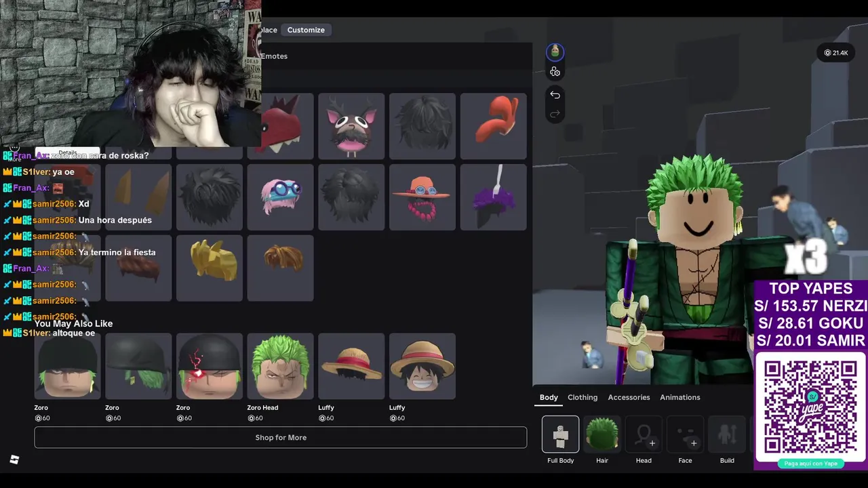The image size is (868, 488).
Task: Open the Clothing category tab
Action: tap(583, 397)
